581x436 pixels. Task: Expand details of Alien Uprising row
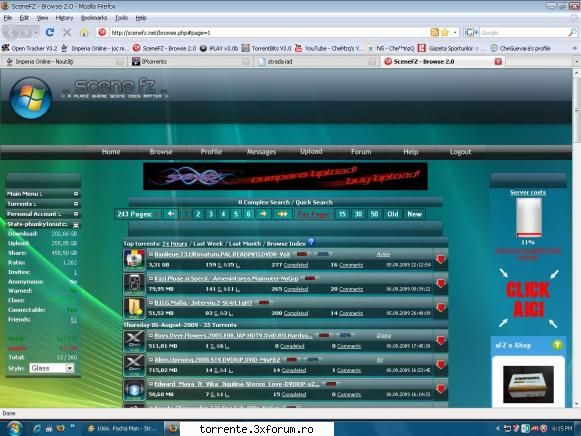(151, 360)
